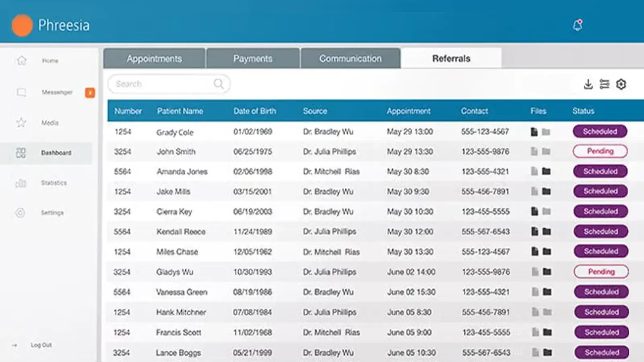This screenshot has height=362, width=644.
Task: Click Scheduled status for Amanda Jones
Action: click(x=601, y=171)
